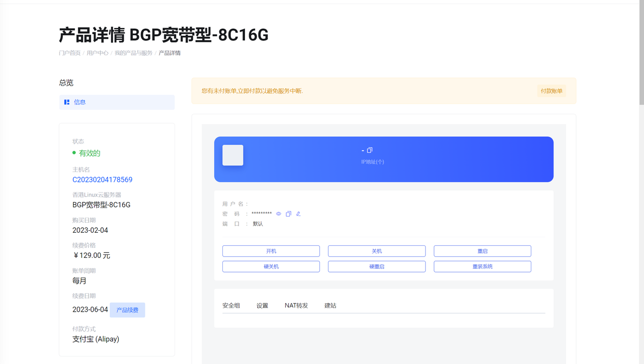The height and width of the screenshot is (364, 644).
Task: Click the 每月 billing cycle text
Action: point(79,281)
